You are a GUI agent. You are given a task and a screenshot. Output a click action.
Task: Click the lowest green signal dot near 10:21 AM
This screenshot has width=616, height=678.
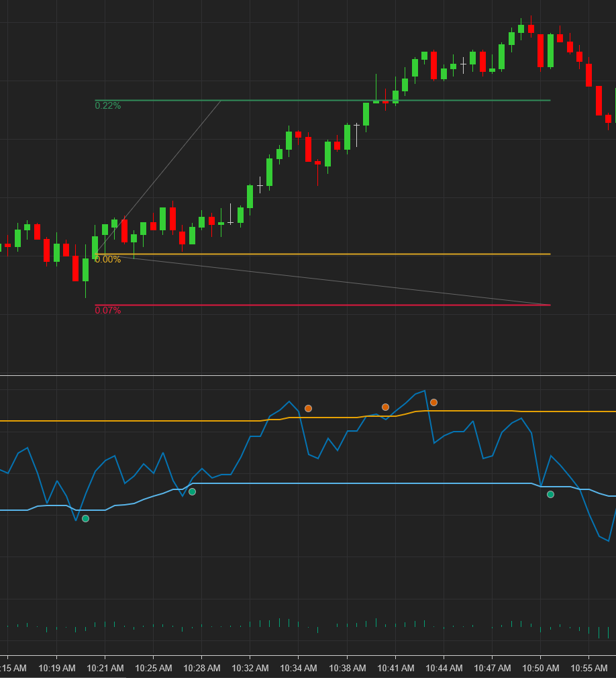pos(85,518)
